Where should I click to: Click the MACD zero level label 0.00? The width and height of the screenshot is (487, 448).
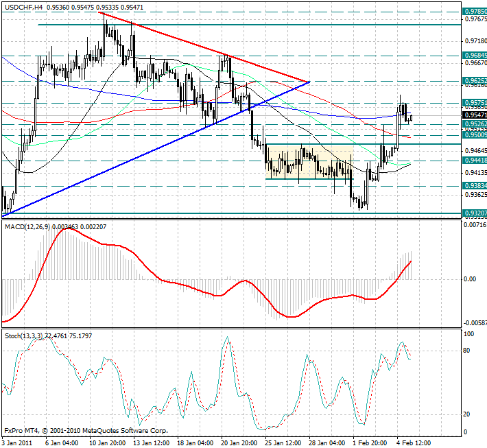pos(470,279)
